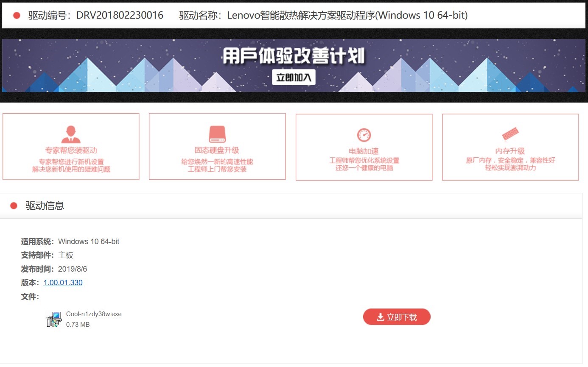Click the Cool-n1zdy38w.exe file name
588x367 pixels.
(94, 314)
